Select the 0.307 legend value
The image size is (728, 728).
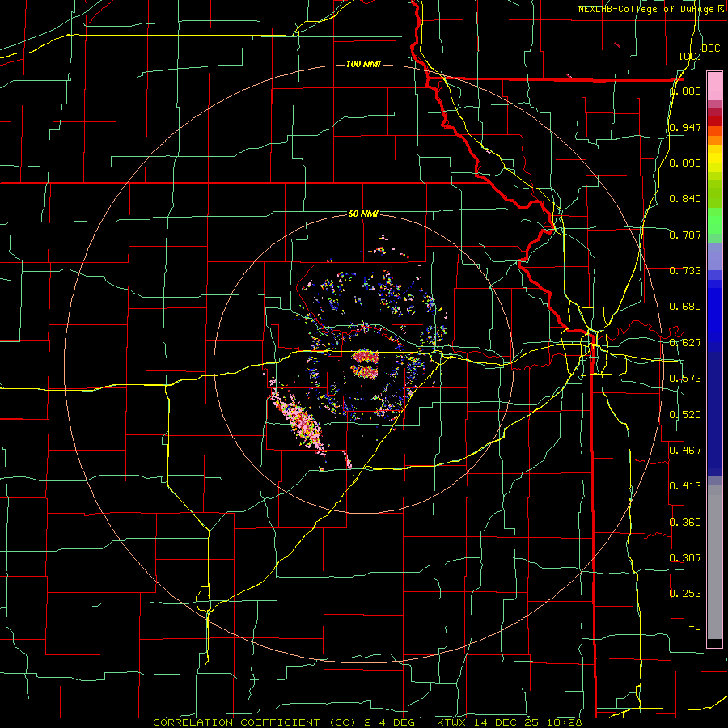[x=685, y=558]
